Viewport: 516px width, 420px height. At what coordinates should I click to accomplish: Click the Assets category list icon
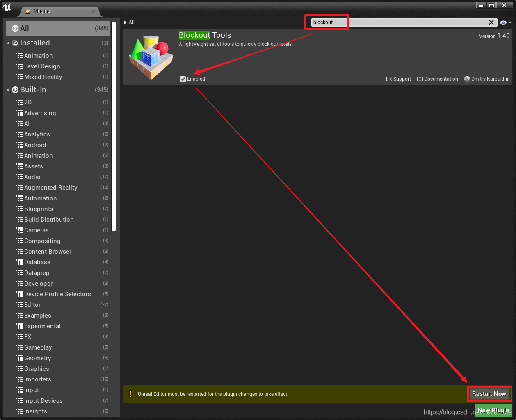[19, 166]
